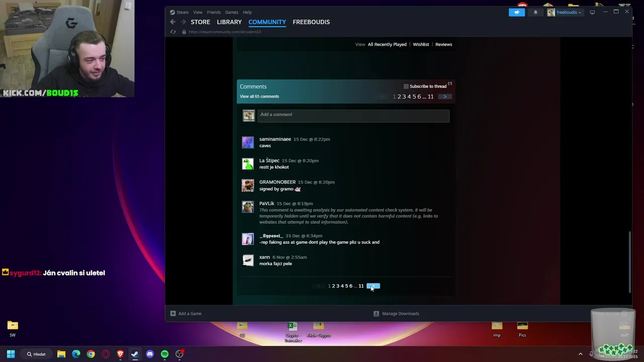This screenshot has height=362, width=644.
Task: Select the imp desktop folder
Action: (497, 329)
